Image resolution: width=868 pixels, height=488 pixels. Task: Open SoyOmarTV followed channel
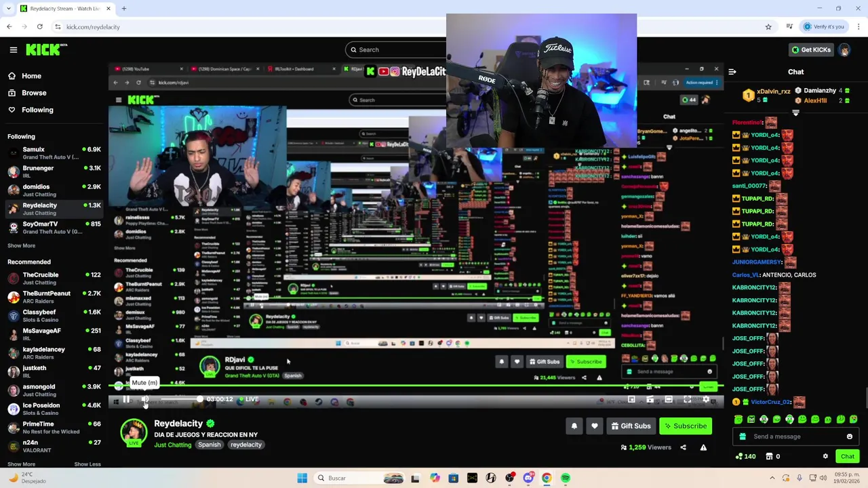coord(53,228)
